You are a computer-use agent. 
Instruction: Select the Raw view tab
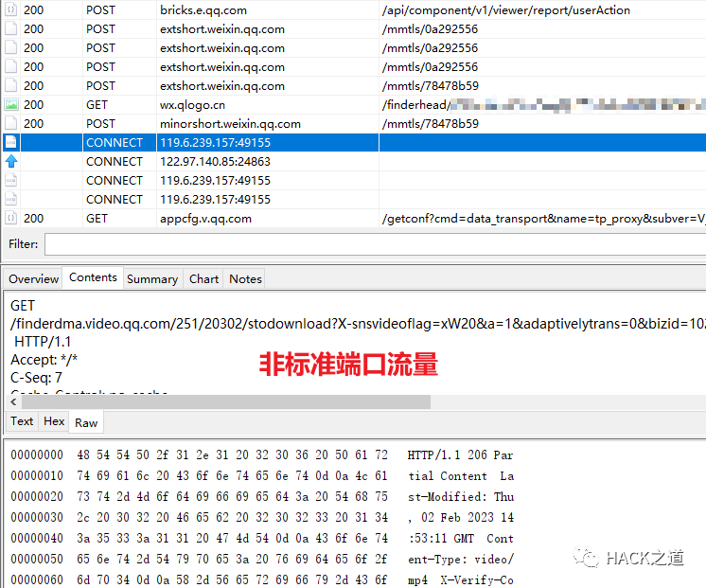pos(86,422)
